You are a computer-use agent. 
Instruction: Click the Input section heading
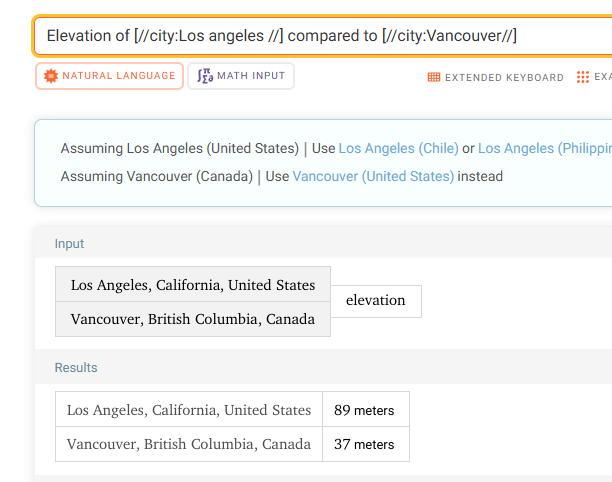[x=69, y=244]
